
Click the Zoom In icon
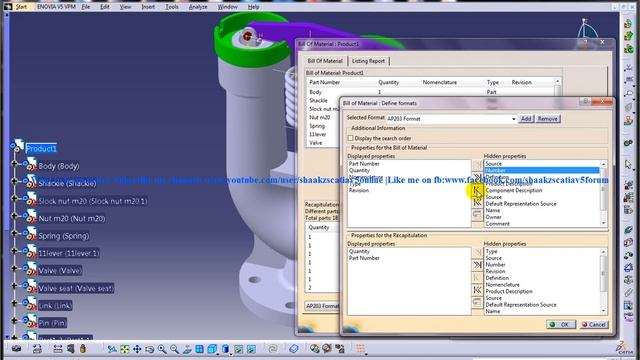click(x=162, y=349)
